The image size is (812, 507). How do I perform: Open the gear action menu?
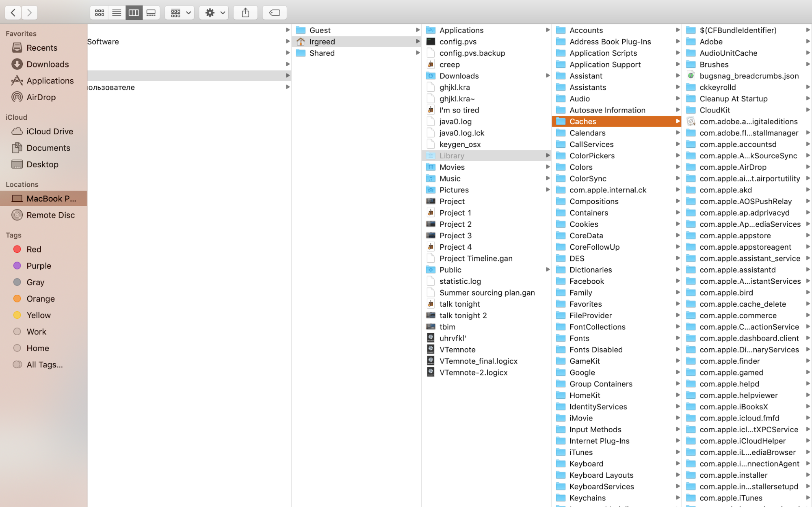214,13
